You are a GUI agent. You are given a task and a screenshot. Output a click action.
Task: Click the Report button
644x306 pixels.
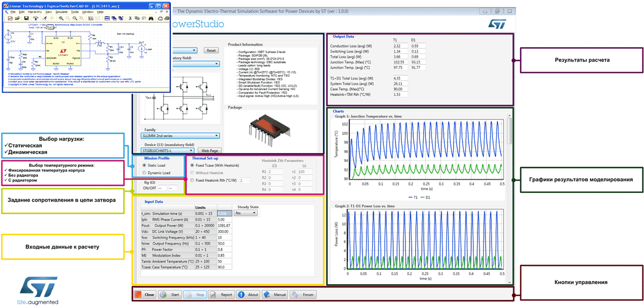tap(221, 294)
